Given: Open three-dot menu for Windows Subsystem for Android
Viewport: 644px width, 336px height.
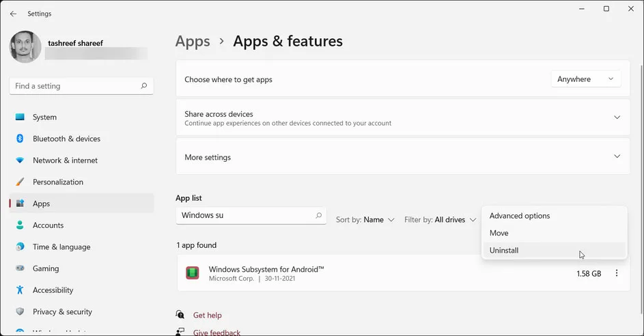Looking at the screenshot, I should [617, 273].
